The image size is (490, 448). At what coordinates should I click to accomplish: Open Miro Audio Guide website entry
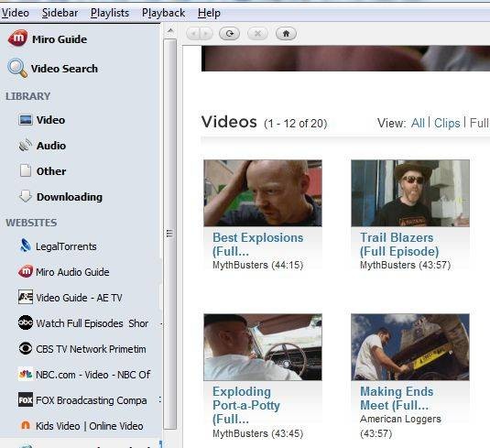(72, 272)
